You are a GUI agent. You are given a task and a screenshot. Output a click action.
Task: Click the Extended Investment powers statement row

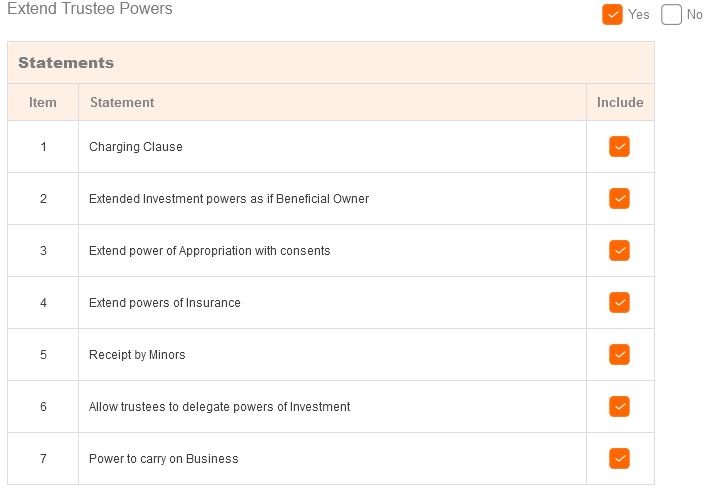pos(229,199)
